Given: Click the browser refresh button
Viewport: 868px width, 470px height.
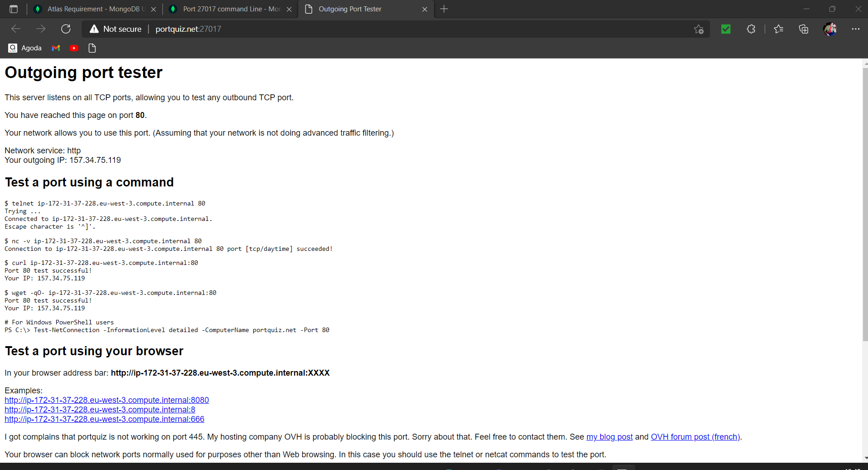Looking at the screenshot, I should coord(66,29).
